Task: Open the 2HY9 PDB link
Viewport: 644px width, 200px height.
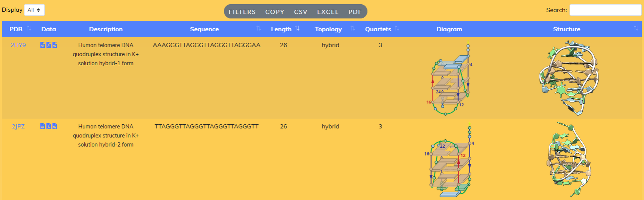Action: [x=18, y=45]
